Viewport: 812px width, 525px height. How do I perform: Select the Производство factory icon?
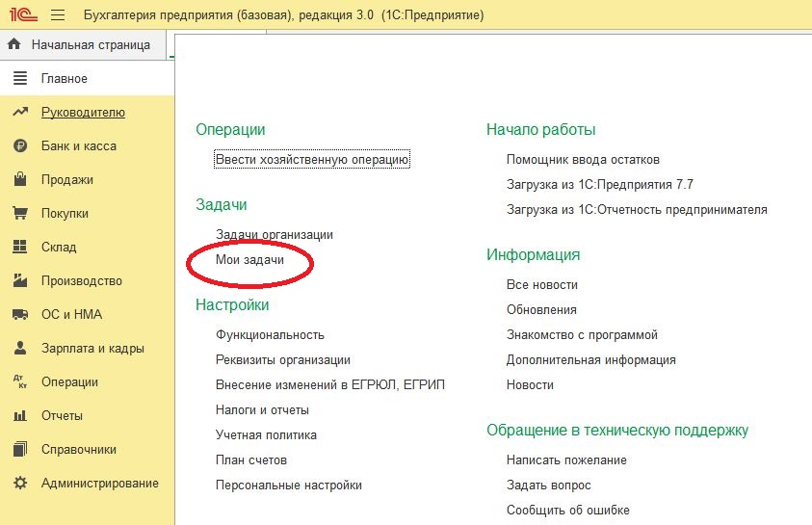point(20,280)
